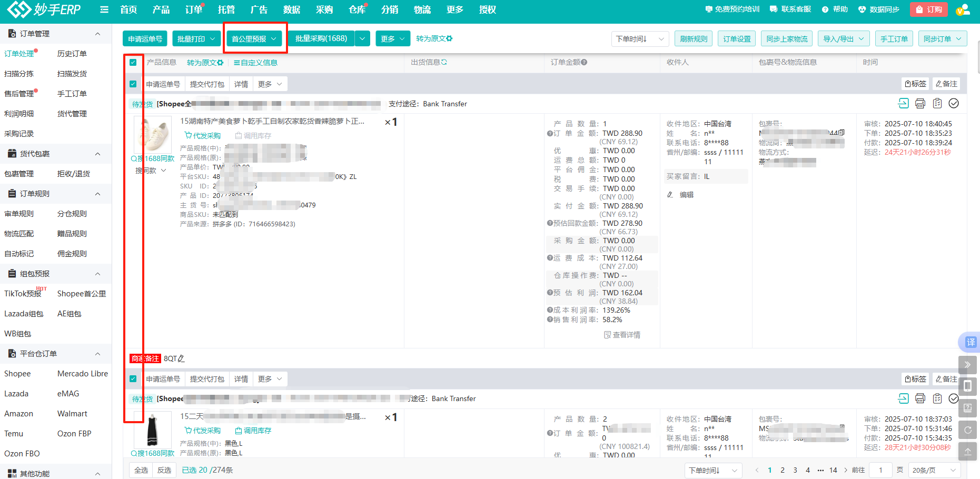Expand the 批量打印 dropdown
Image resolution: width=980 pixels, height=479 pixels.
point(196,38)
